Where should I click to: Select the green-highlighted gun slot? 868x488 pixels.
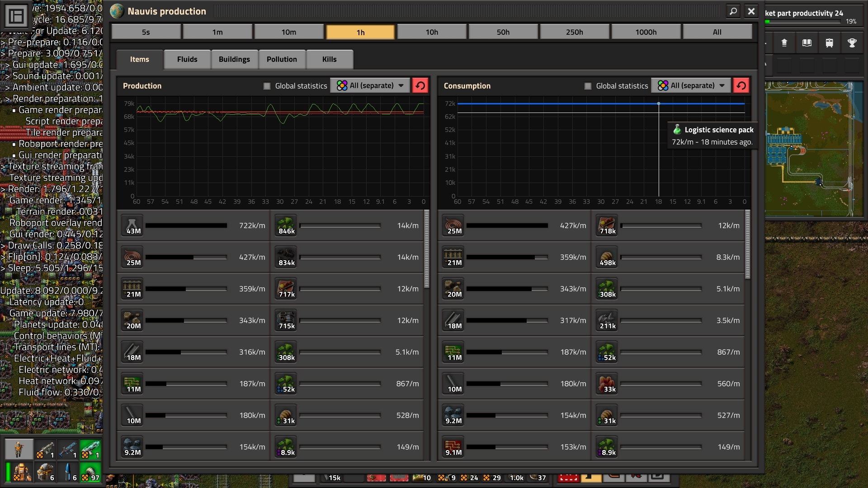point(90,449)
